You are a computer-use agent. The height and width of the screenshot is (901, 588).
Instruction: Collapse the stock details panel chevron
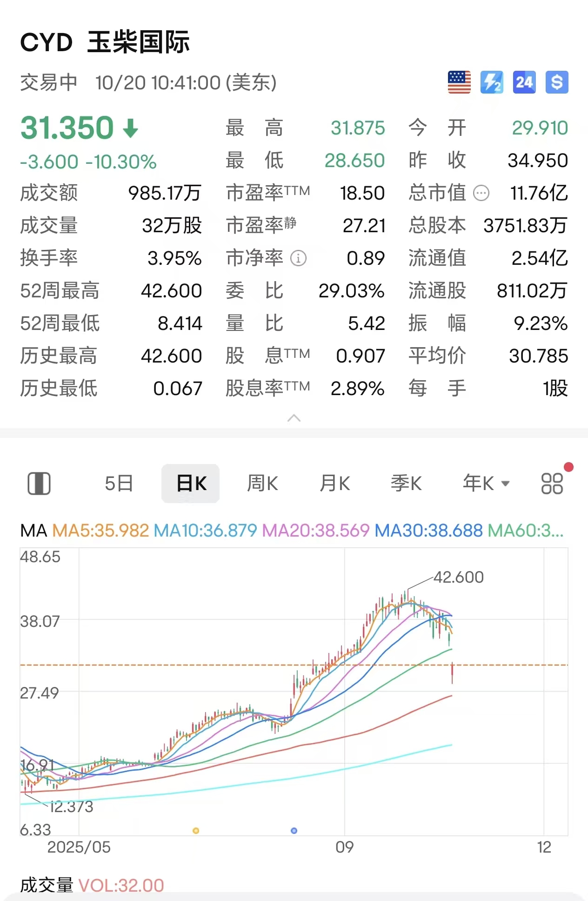294,418
